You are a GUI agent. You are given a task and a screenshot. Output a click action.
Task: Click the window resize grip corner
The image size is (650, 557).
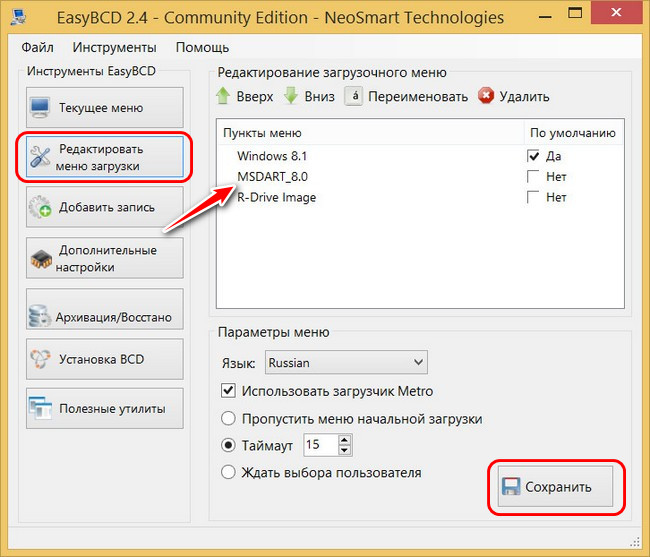click(x=635, y=542)
